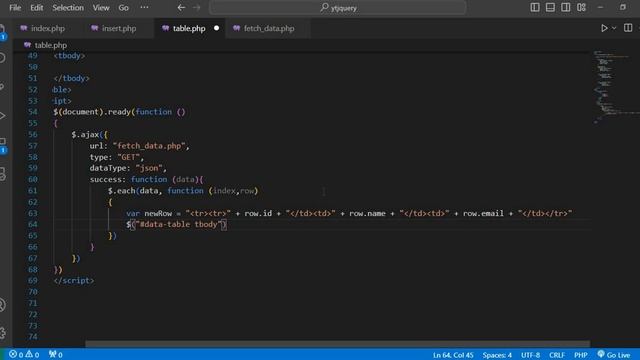Open the customize layout icon

tap(581, 7)
